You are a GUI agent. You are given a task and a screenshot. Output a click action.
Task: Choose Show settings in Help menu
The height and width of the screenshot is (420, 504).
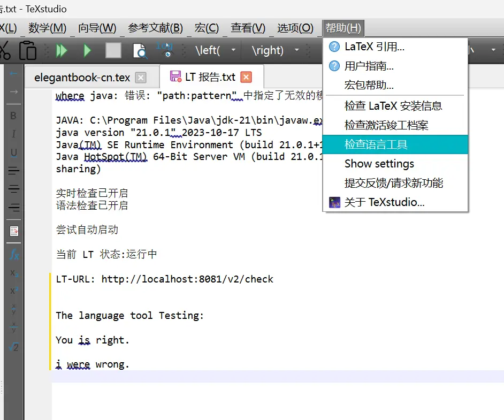coord(379,164)
